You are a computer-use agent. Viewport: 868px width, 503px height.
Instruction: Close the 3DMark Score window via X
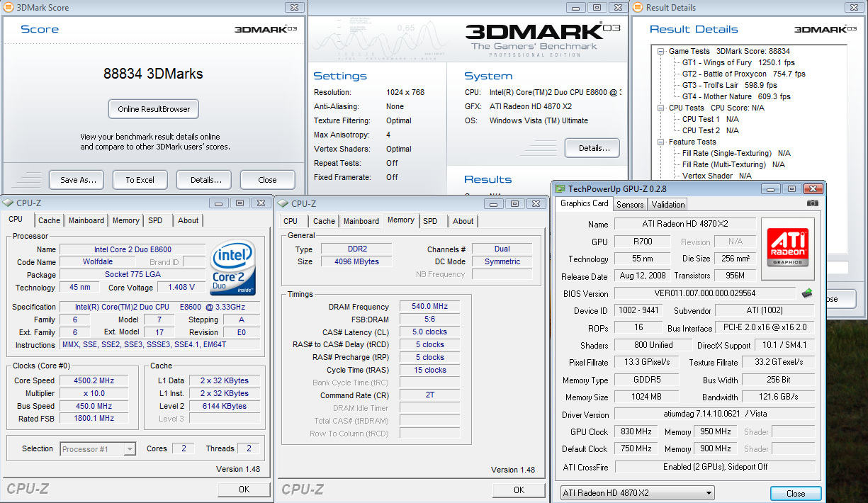294,8
